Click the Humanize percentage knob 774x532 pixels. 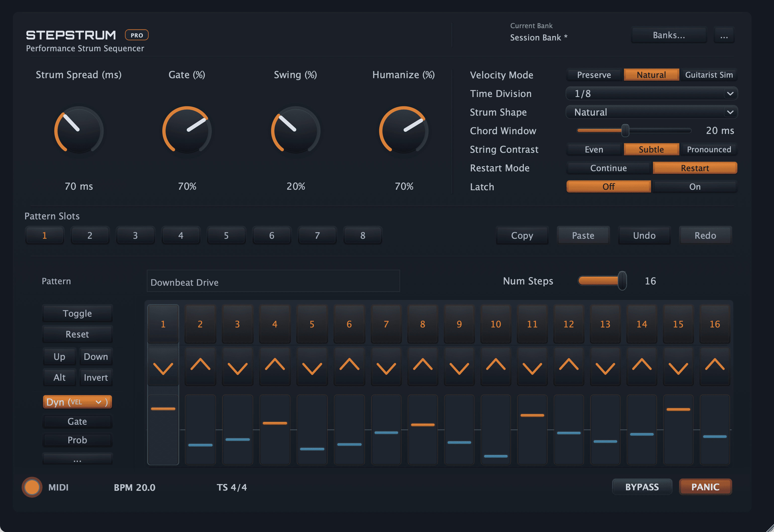click(x=404, y=130)
